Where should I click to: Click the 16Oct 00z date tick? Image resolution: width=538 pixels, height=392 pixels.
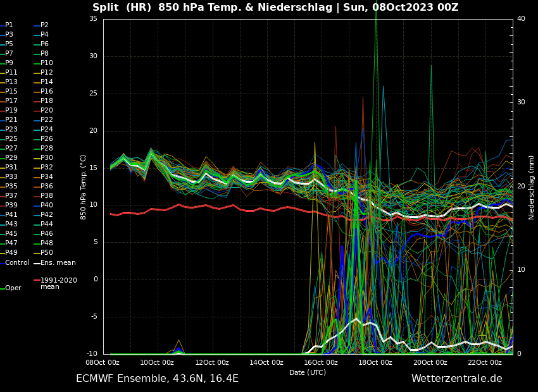pos(321,362)
